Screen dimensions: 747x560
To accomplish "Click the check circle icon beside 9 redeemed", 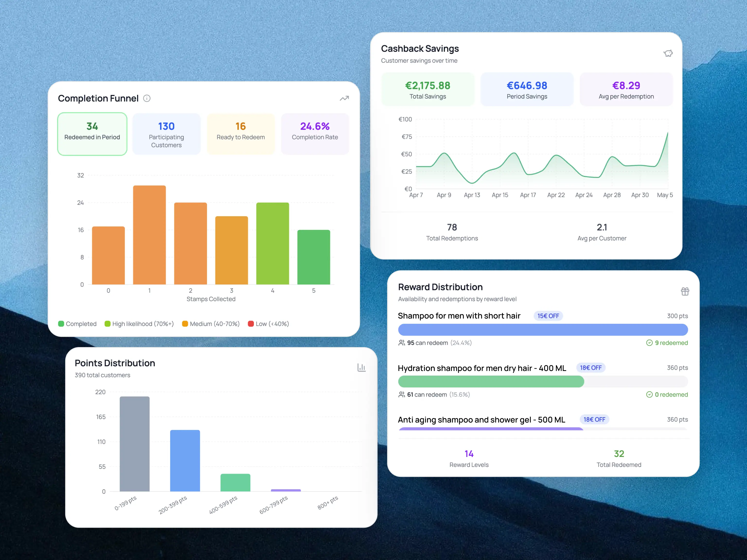I will tap(649, 343).
